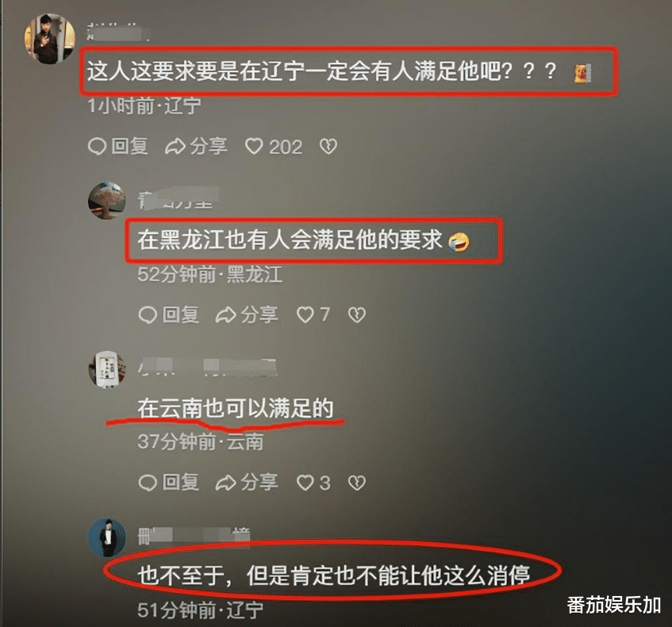Reply to the Heilongjiang comment
The height and width of the screenshot is (627, 672).
tap(169, 315)
